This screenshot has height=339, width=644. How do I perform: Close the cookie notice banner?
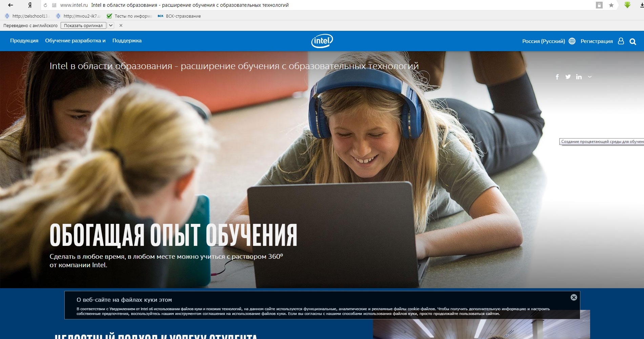(574, 297)
